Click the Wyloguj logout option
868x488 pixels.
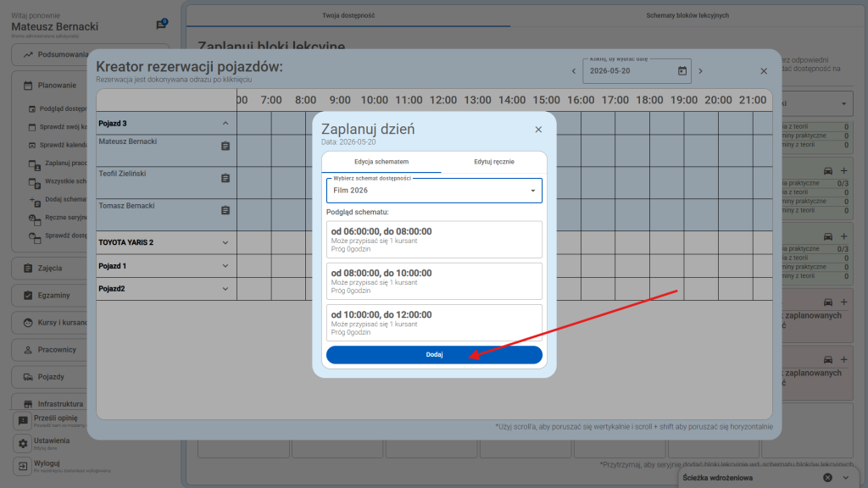pyautogui.click(x=46, y=465)
